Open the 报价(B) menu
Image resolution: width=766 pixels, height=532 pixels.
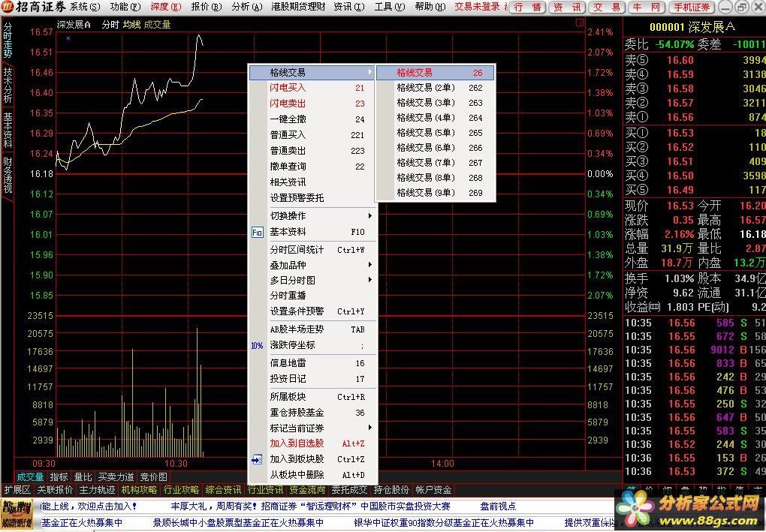pyautogui.click(x=207, y=7)
